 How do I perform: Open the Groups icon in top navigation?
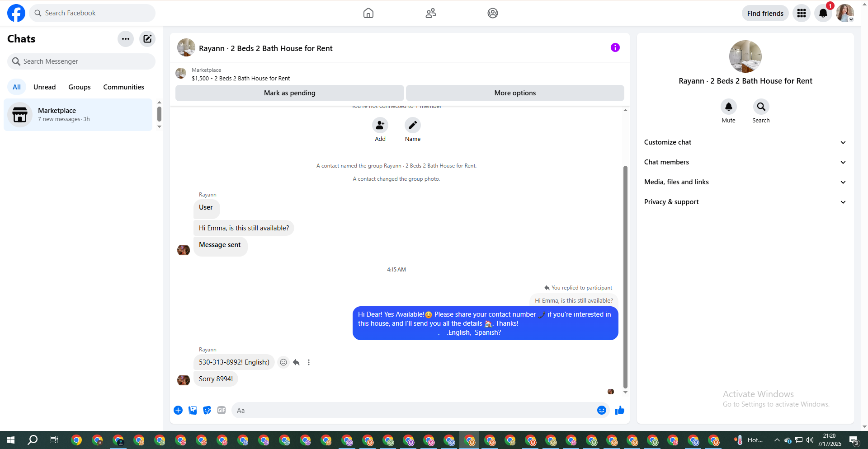[x=493, y=13]
